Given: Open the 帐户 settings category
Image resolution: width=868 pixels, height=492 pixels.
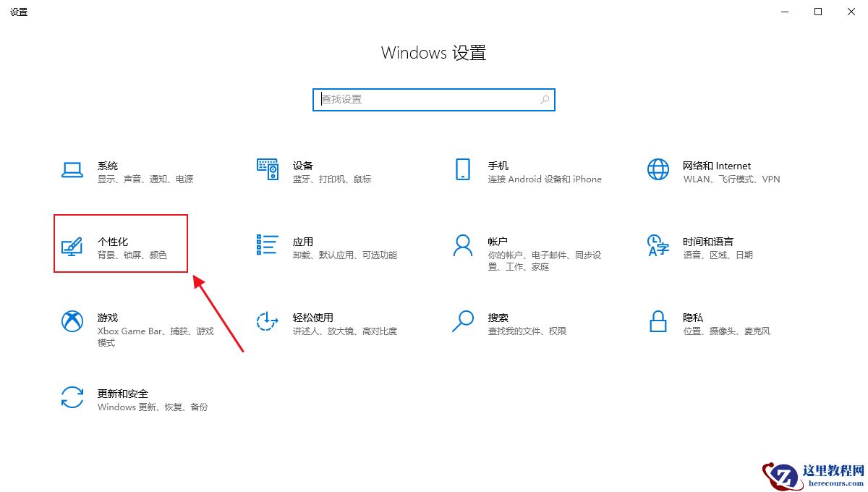Looking at the screenshot, I should pos(514,247).
